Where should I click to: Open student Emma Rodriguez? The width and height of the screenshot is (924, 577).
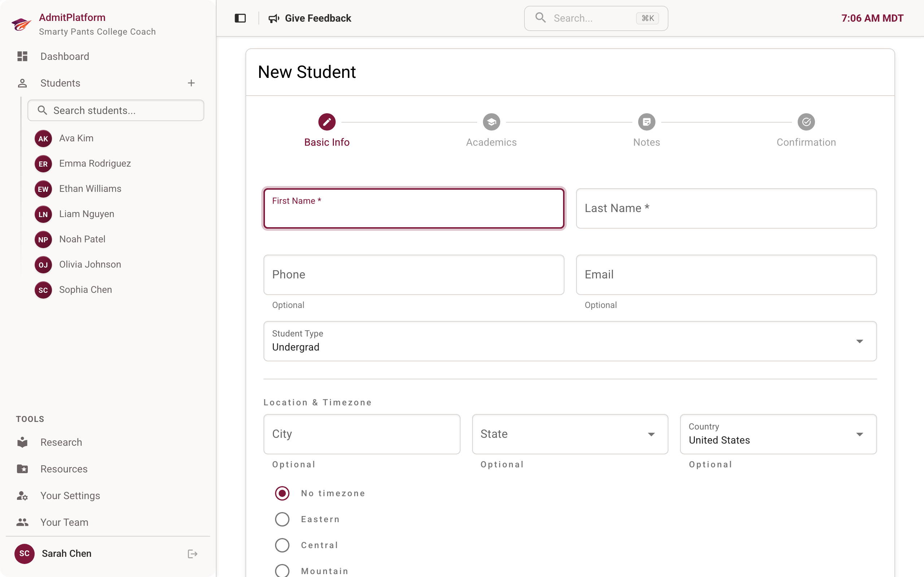pyautogui.click(x=95, y=163)
